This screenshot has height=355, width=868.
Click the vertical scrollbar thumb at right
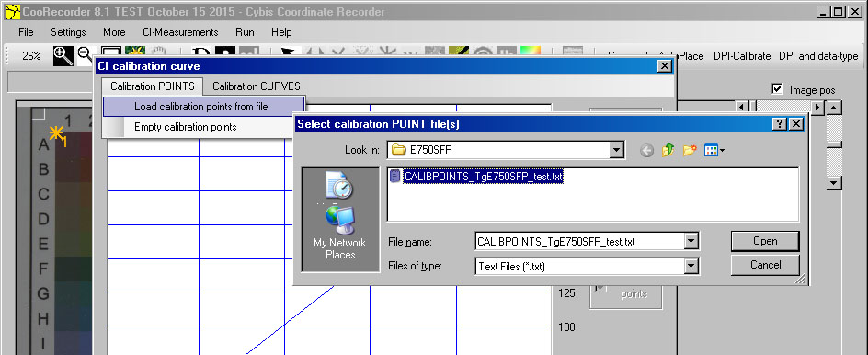point(834,144)
